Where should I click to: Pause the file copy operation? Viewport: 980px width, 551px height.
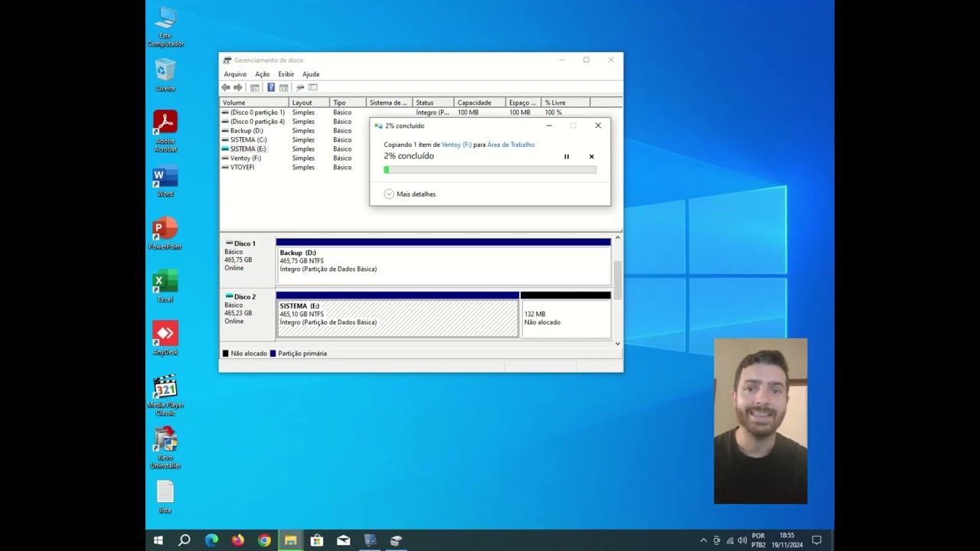[567, 157]
